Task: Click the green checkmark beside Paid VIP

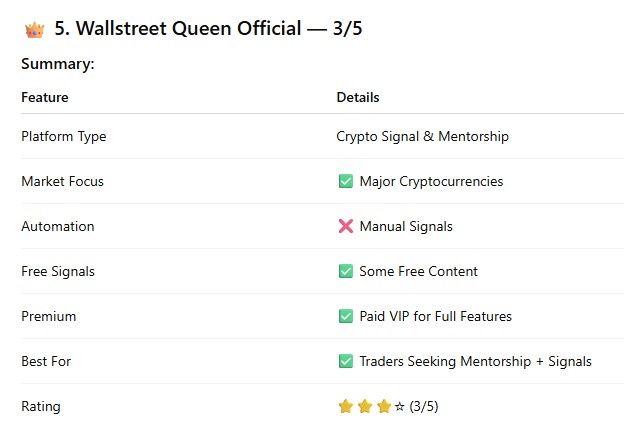Action: (346, 317)
